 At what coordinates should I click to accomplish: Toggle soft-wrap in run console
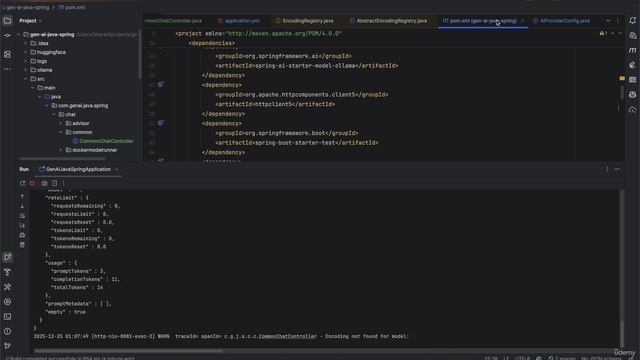pyautogui.click(x=22, y=216)
